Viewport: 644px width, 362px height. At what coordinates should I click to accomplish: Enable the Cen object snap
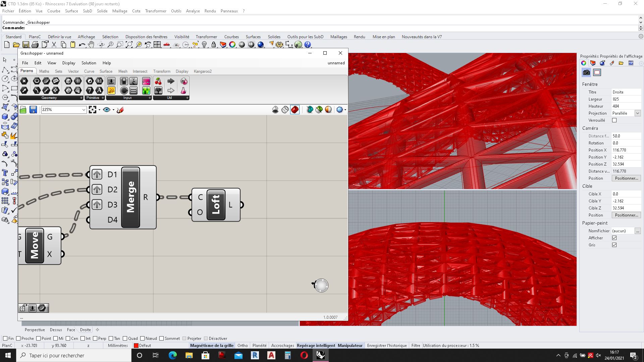point(68,339)
